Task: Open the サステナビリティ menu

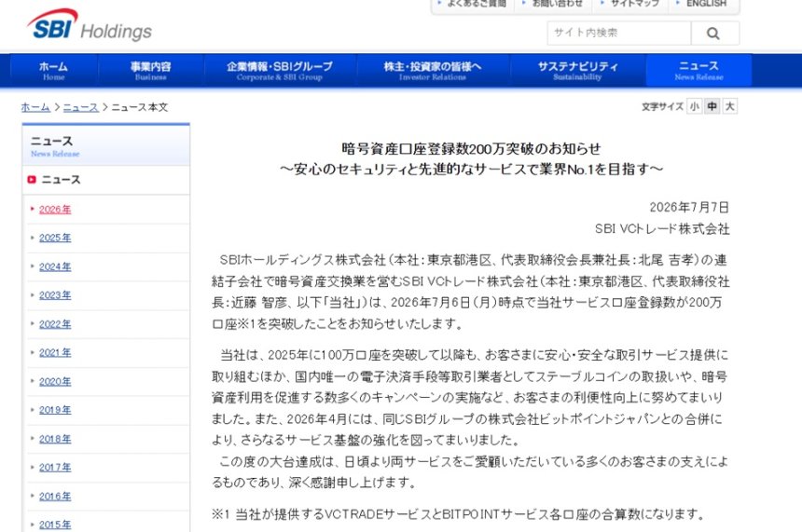Action: pyautogui.click(x=577, y=71)
